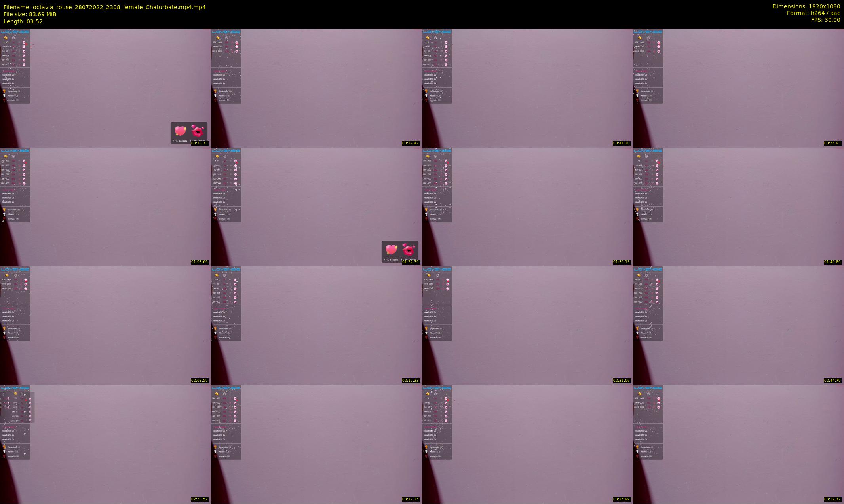Click the Length 03:52 header text

point(23,21)
